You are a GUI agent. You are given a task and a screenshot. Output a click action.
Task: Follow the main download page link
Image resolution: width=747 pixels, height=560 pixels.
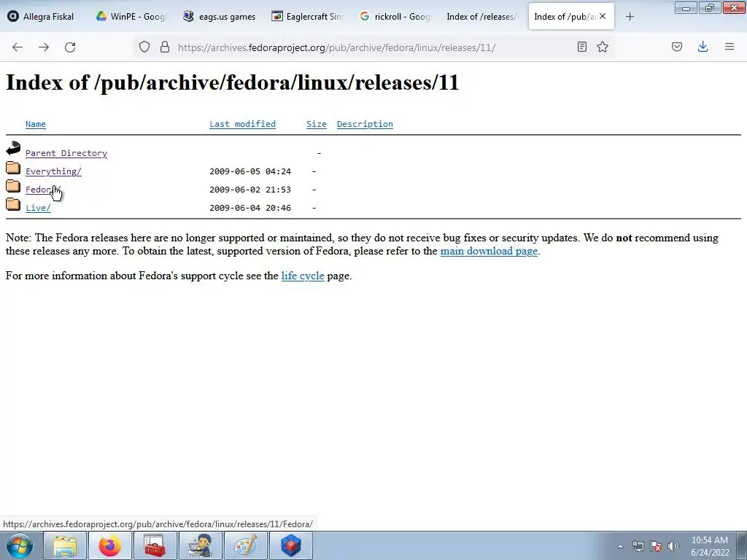tap(489, 251)
